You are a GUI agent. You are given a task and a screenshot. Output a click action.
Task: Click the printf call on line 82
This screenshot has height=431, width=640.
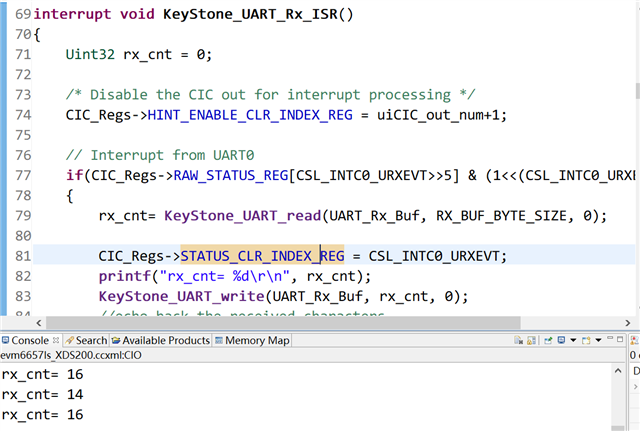(x=124, y=276)
